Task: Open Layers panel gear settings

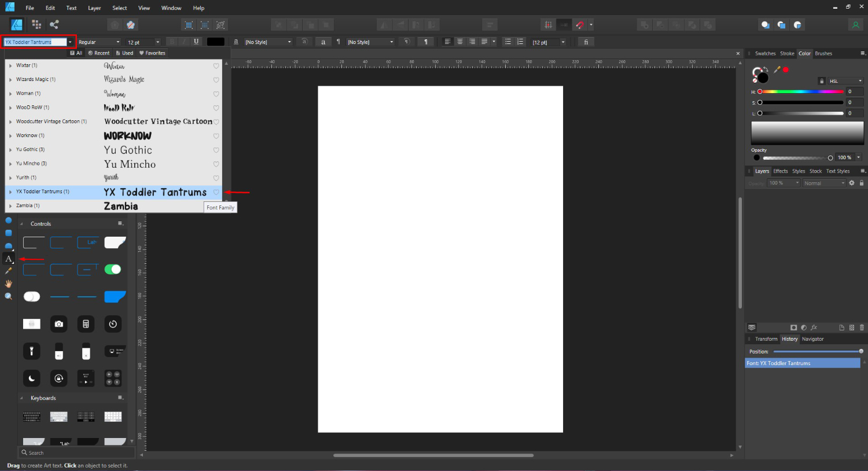Action: [x=852, y=183]
